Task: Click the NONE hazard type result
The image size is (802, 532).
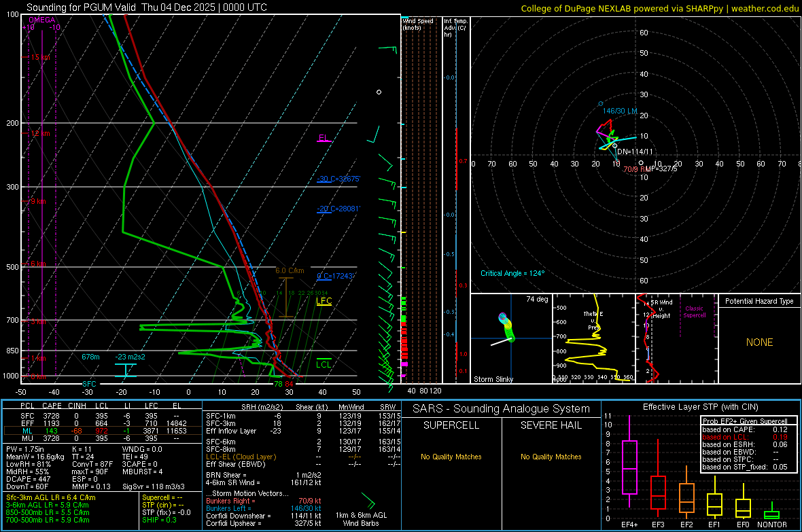Action: pos(760,342)
